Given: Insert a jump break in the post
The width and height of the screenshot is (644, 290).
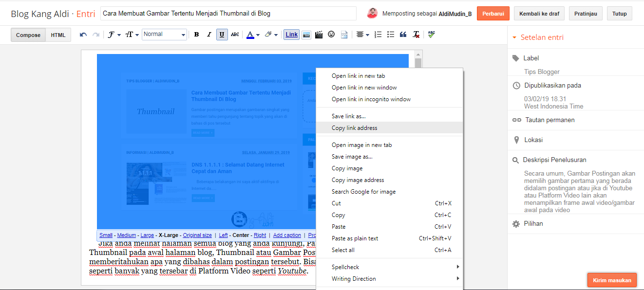Looking at the screenshot, I should [343, 35].
